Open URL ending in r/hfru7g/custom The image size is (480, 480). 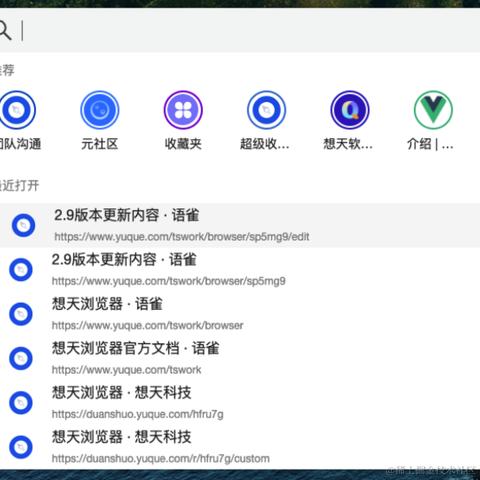tap(161, 458)
